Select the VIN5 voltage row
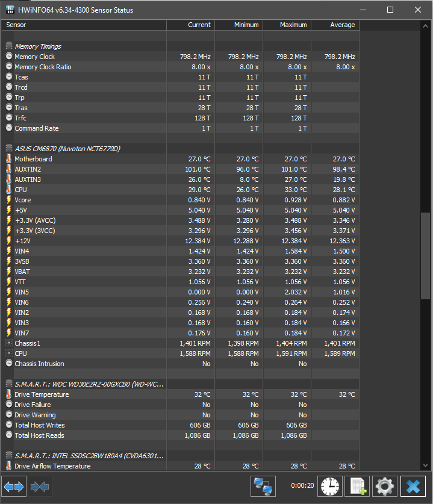Image resolution: width=433 pixels, height=504 pixels. [x=180, y=292]
